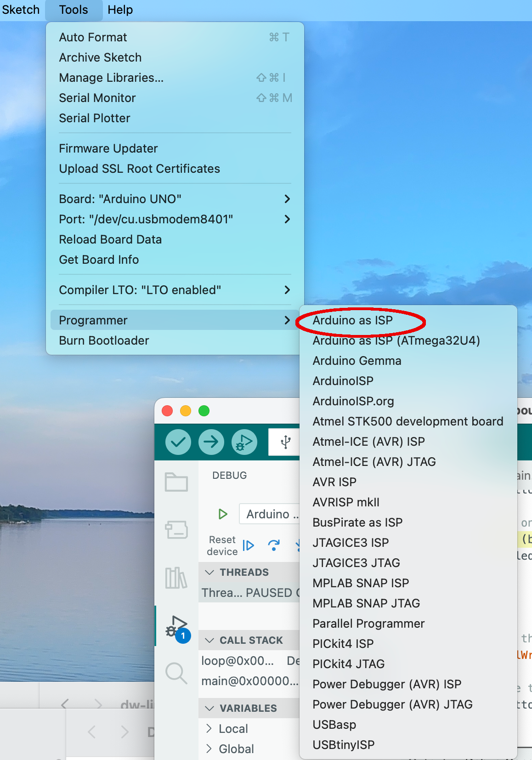This screenshot has height=760, width=532.
Task: Choose Burn Bootloader
Action: (x=175, y=340)
